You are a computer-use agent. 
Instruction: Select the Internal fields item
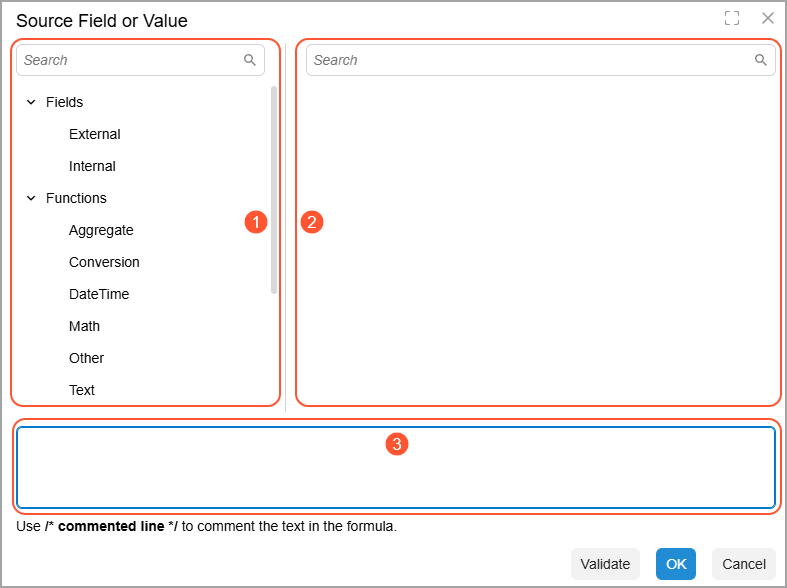(x=92, y=166)
